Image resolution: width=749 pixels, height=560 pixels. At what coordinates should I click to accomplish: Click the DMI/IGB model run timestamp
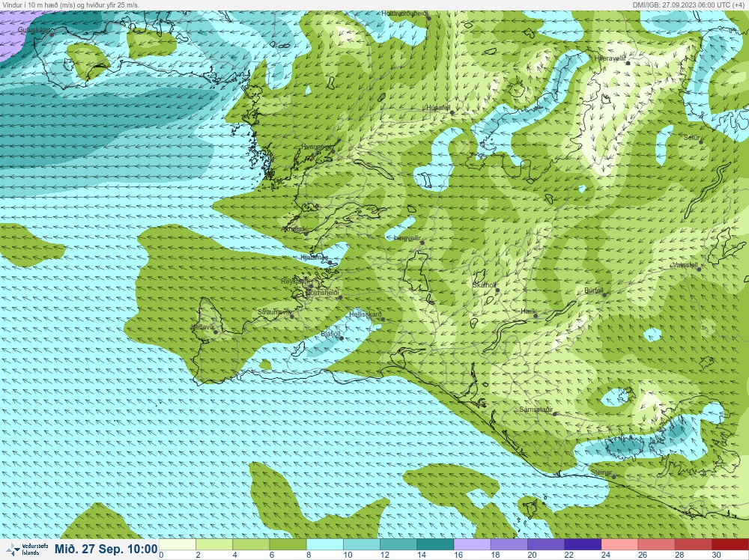(689, 4)
